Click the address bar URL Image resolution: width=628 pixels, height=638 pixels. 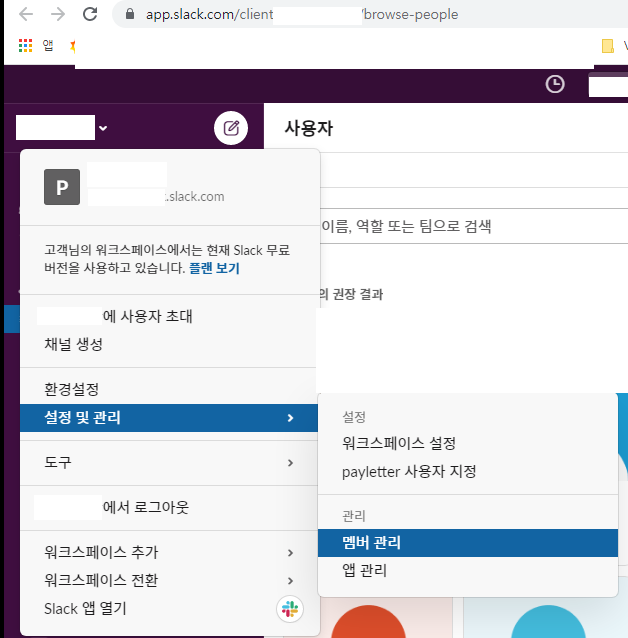(x=302, y=14)
